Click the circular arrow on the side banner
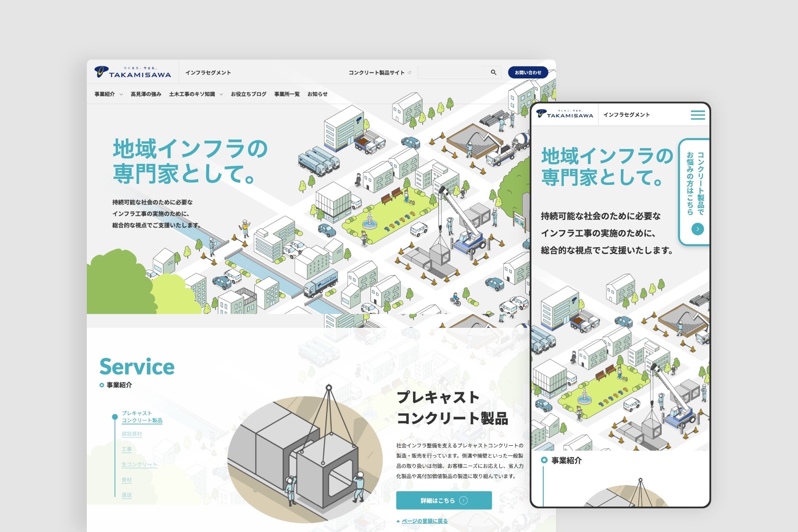 click(697, 229)
